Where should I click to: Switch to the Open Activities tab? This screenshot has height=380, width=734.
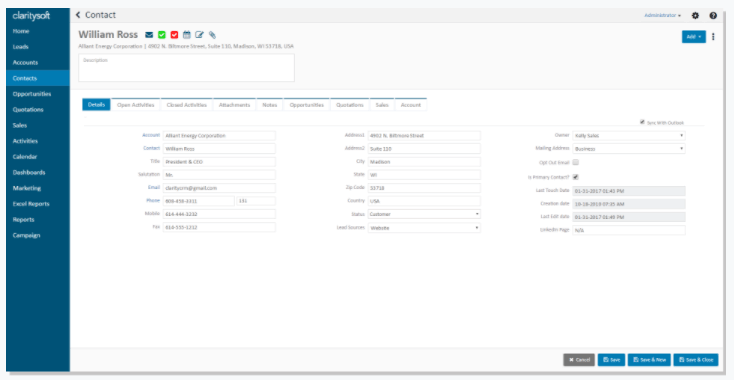(135, 105)
